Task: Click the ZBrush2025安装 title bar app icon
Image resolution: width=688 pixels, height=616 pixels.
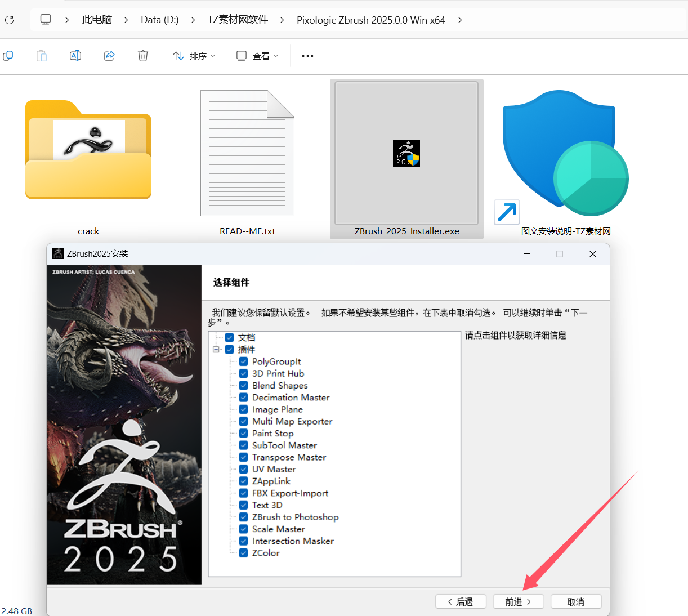Action: [58, 253]
